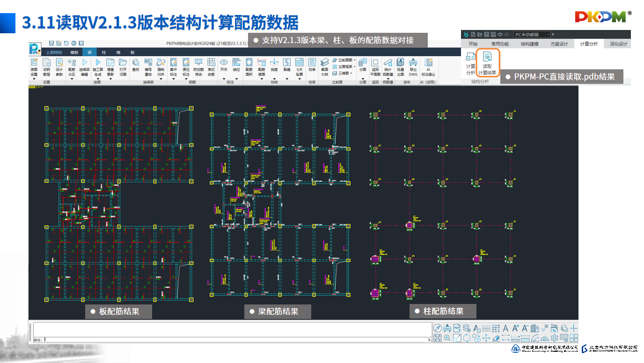Click the AI标注避让 annotation avoidance tool
This screenshot has width=644, height=363.
point(428,67)
